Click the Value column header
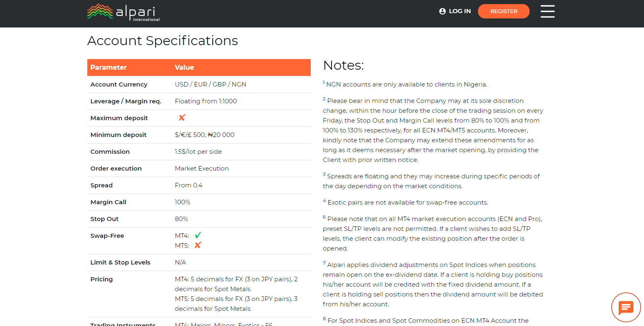The image size is (644, 326). pos(184,68)
